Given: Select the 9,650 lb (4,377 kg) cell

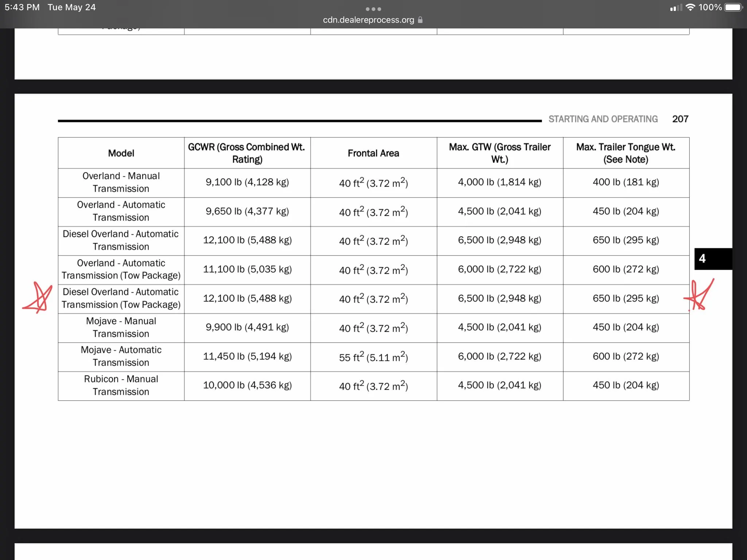Looking at the screenshot, I should point(247,211).
